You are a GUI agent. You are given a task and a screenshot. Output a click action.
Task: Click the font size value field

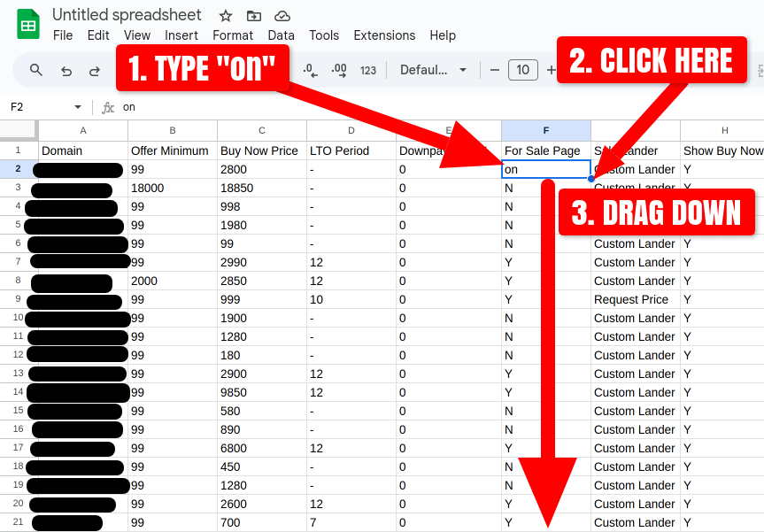pos(522,70)
